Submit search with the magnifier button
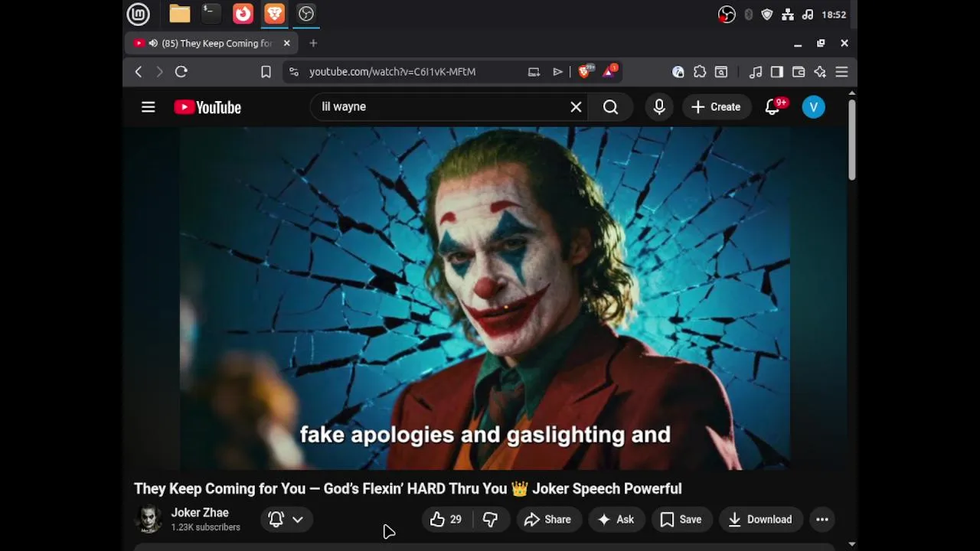The height and width of the screenshot is (551, 980). [610, 107]
